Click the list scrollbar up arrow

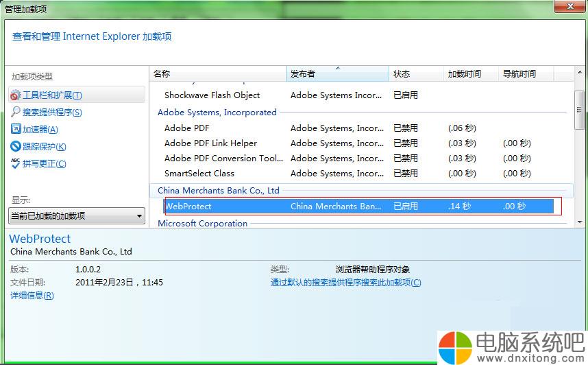coord(579,72)
